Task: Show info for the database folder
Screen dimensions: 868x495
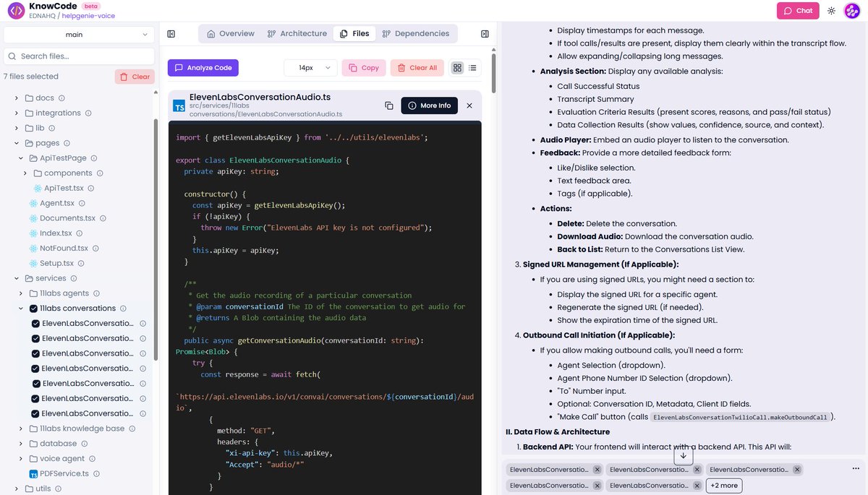Action: [x=84, y=444]
